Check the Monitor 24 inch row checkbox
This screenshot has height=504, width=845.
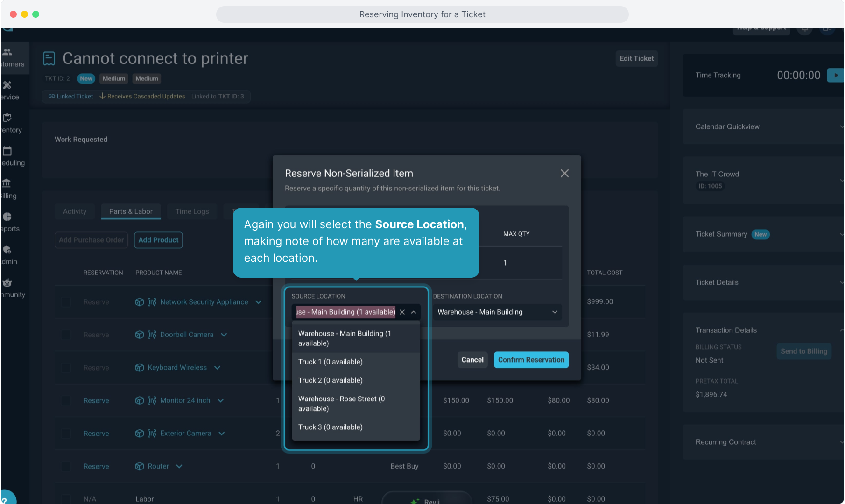(x=66, y=401)
